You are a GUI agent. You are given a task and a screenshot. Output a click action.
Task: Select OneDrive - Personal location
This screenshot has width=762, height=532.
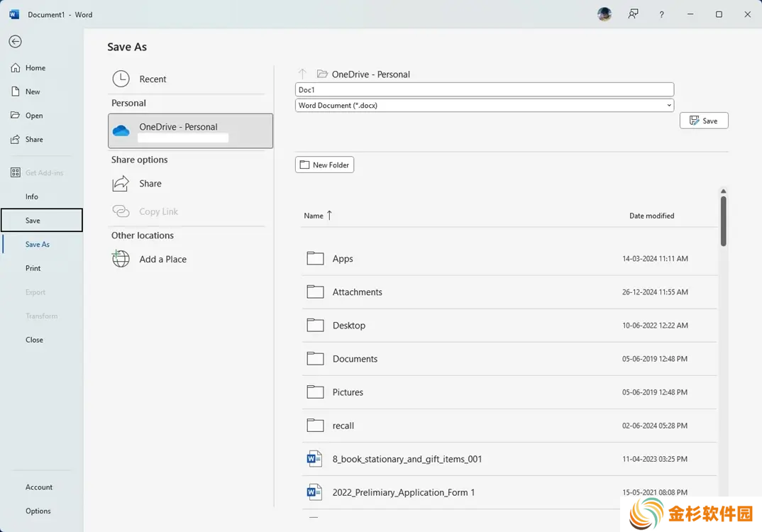tap(190, 131)
